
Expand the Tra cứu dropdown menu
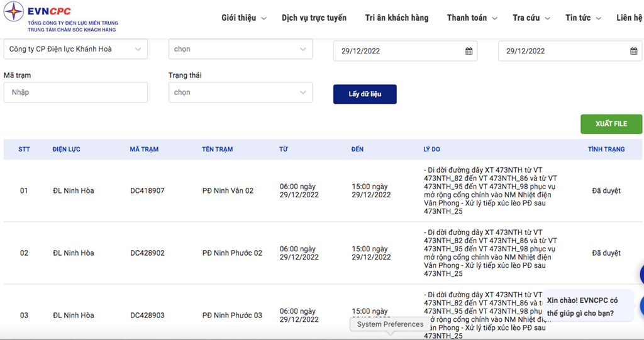click(x=531, y=18)
